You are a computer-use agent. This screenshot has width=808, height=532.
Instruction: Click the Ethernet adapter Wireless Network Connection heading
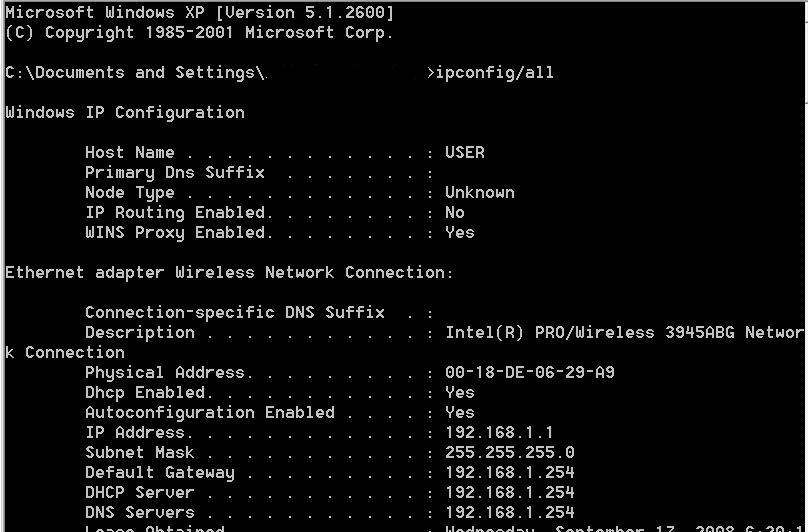tap(229, 273)
